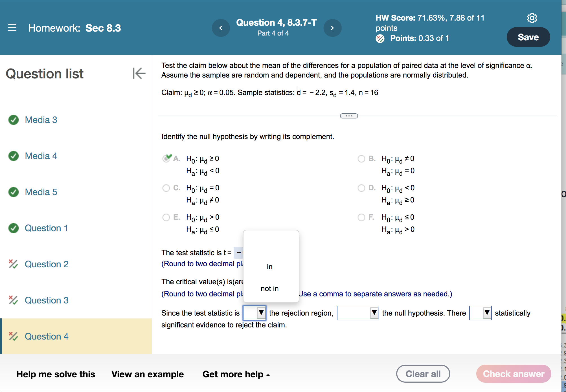Go to previous question arrow
This screenshot has height=392, width=566.
tap(221, 28)
